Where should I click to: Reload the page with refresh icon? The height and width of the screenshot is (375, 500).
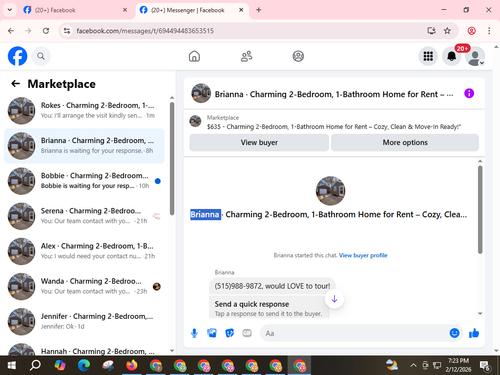click(46, 31)
